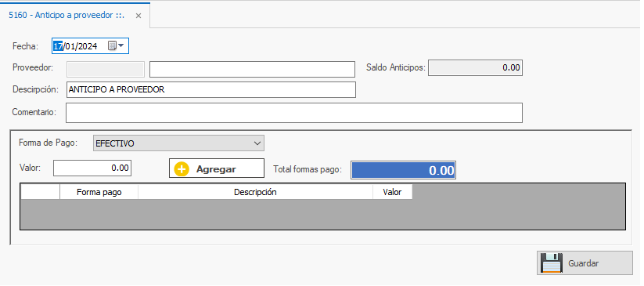Focus the Comentario text box

pyautogui.click(x=294, y=113)
